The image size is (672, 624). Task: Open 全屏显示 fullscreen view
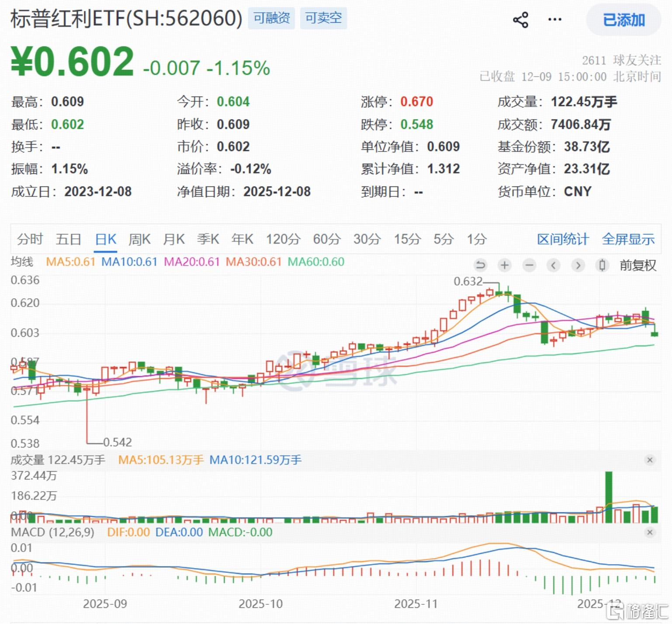click(628, 239)
